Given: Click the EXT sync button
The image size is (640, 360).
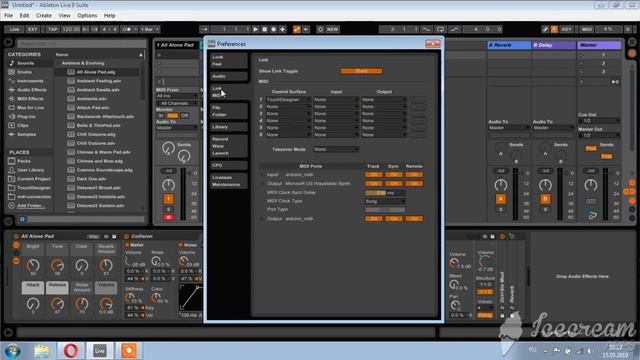Looking at the screenshot, I should click(x=32, y=29).
